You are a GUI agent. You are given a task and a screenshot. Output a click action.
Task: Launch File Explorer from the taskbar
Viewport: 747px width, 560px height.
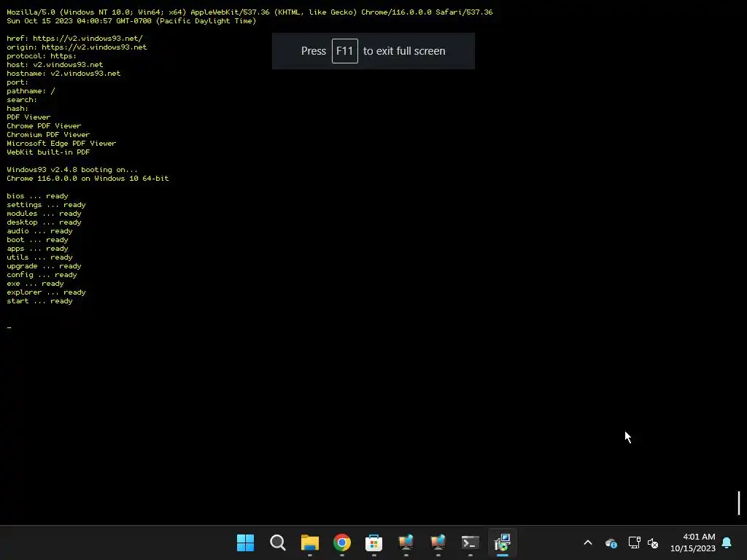click(309, 542)
